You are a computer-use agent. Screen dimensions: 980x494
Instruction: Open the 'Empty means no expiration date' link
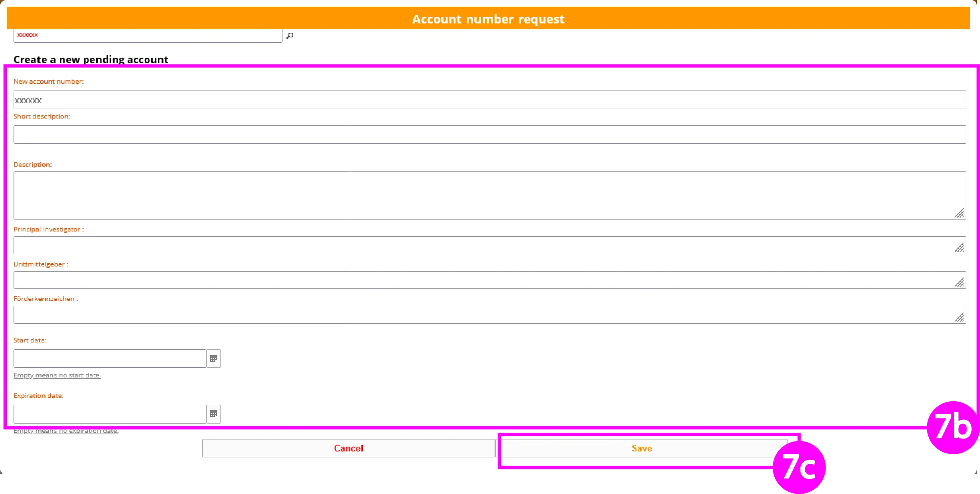(66, 430)
